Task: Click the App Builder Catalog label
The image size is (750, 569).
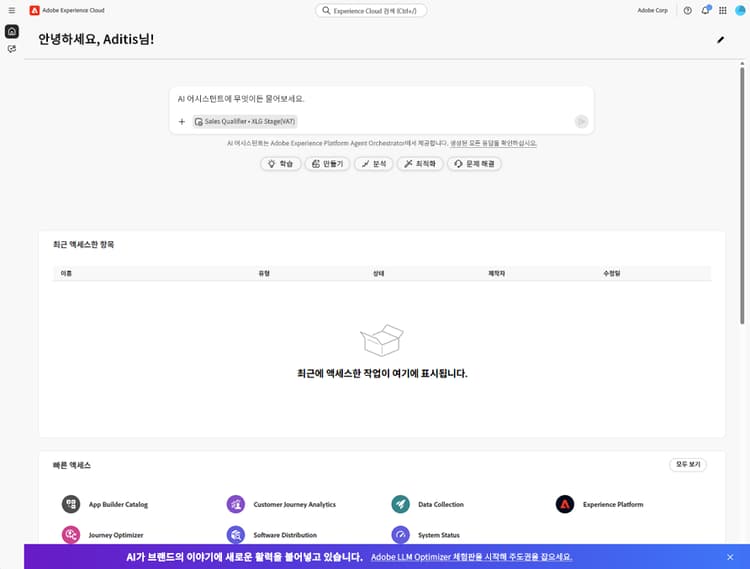Action: 118,504
